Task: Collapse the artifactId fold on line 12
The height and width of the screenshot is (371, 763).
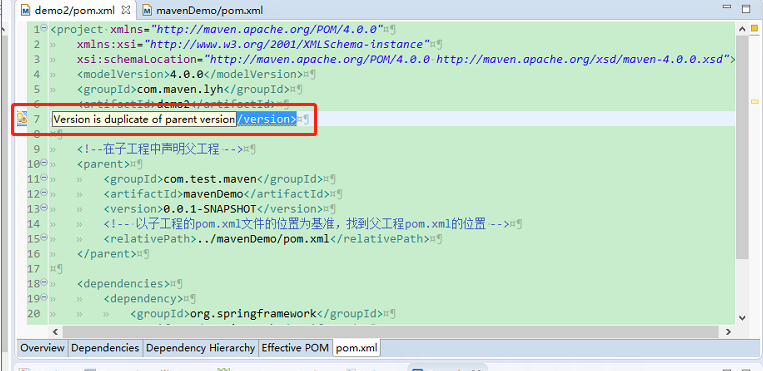Action: [44, 193]
